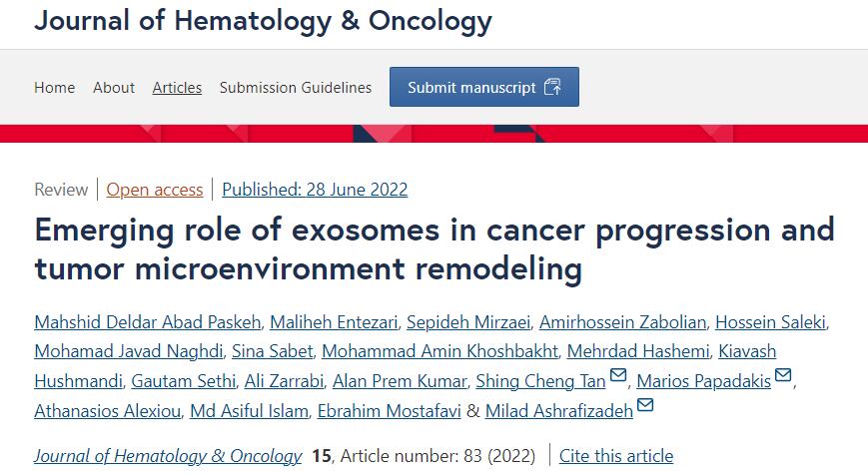Viewport: 868px width, 474px height.
Task: Click the italic Journal of Hematology & Oncology link
Action: click(x=168, y=456)
